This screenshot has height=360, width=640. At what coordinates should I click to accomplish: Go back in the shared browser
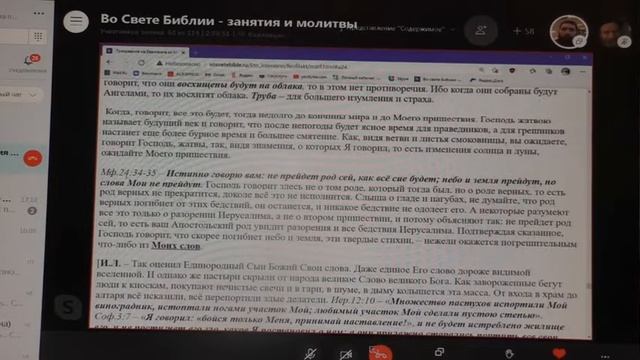pos(109,62)
